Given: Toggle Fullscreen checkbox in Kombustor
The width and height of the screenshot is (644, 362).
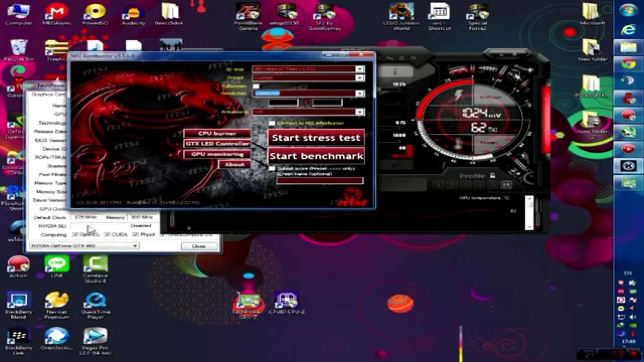Looking at the screenshot, I should [x=256, y=86].
